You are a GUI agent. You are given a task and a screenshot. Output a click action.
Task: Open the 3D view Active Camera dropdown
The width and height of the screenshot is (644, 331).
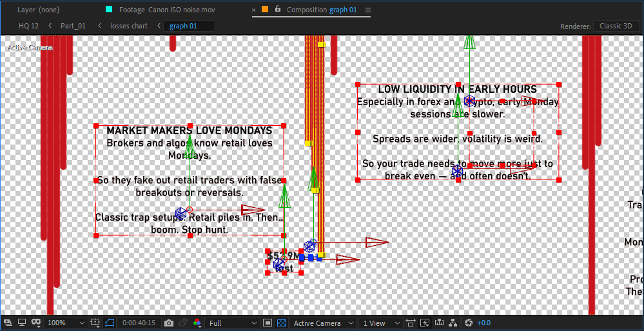[x=323, y=323]
